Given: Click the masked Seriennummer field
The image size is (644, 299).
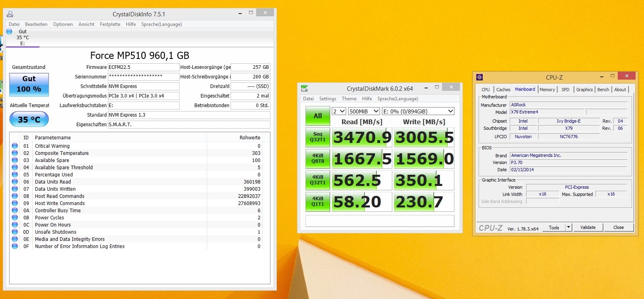Looking at the screenshot, I should tap(143, 77).
